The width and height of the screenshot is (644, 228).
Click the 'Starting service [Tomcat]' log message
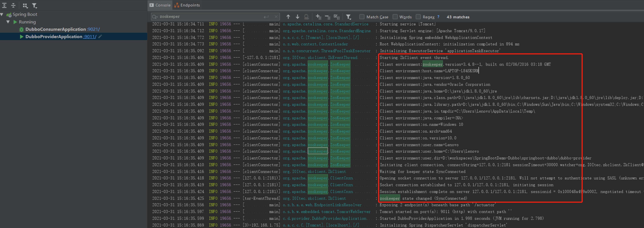408,24
